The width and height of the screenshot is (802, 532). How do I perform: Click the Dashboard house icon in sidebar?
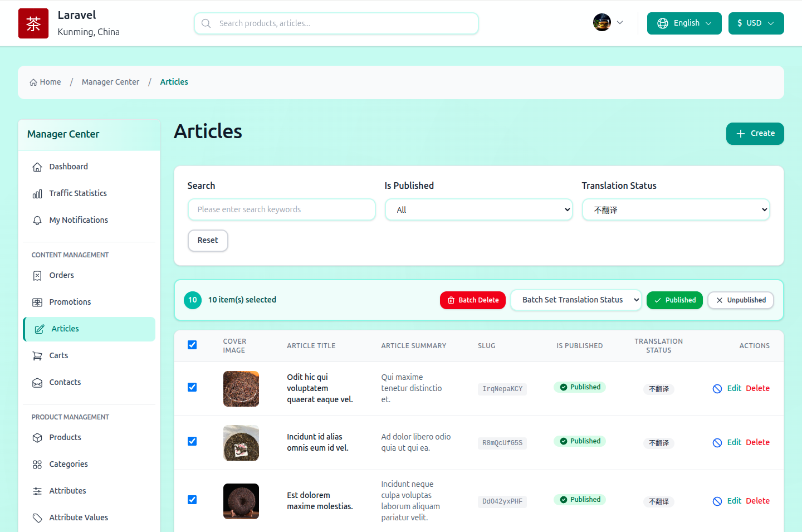click(x=37, y=167)
